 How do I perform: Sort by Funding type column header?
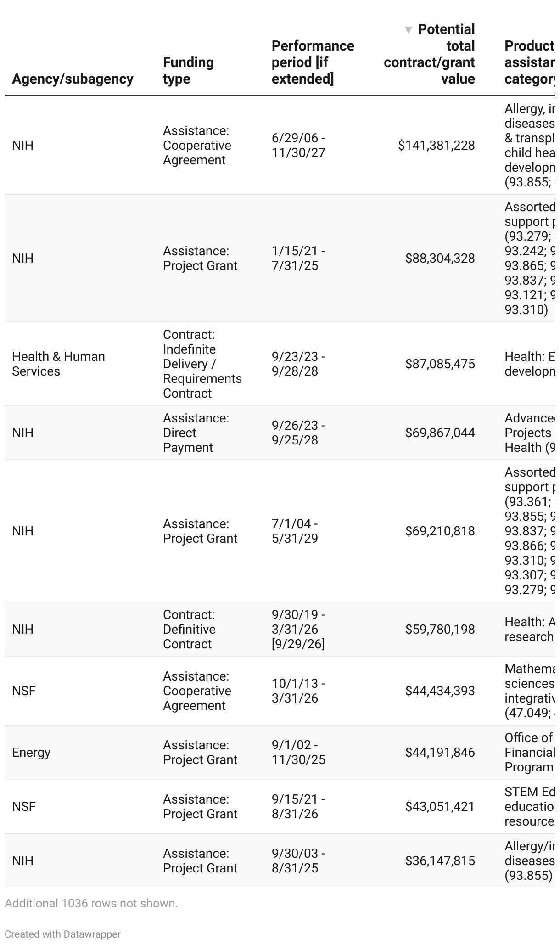[x=188, y=71]
